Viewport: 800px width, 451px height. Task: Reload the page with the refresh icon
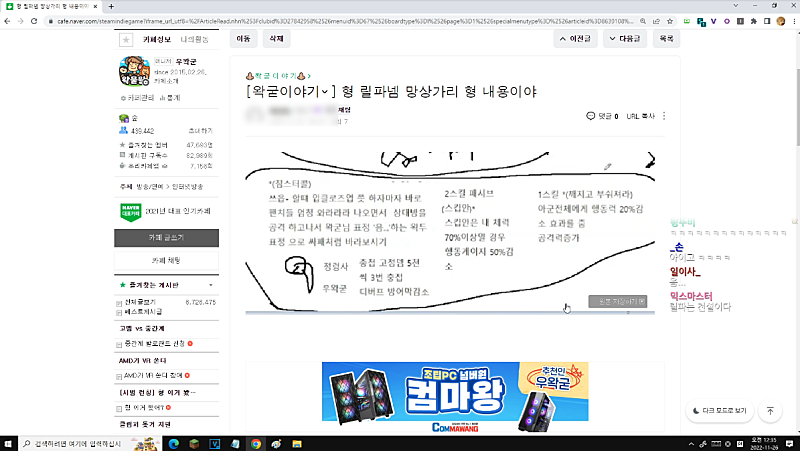[x=34, y=21]
